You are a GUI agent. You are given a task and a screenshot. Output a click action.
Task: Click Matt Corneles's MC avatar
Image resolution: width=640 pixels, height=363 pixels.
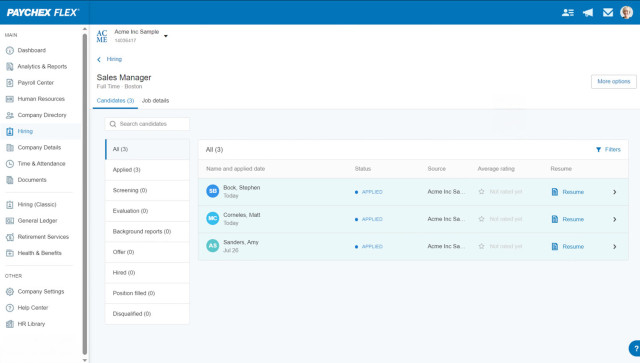coord(213,218)
